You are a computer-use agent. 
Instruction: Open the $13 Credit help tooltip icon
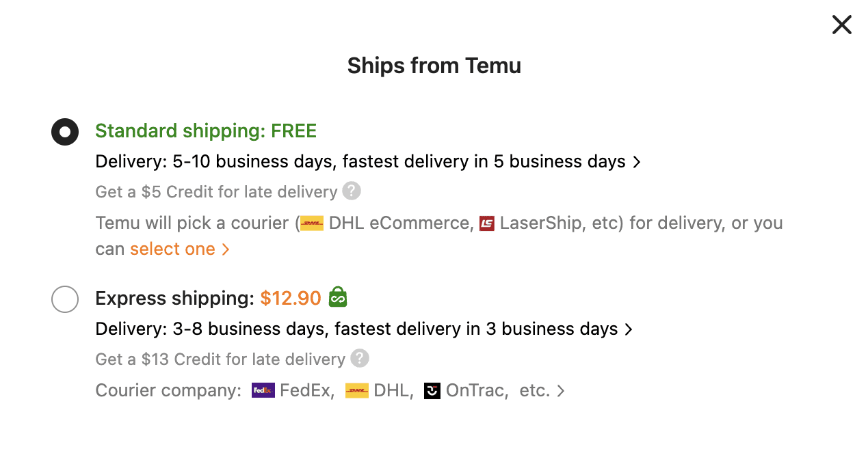[x=359, y=359]
